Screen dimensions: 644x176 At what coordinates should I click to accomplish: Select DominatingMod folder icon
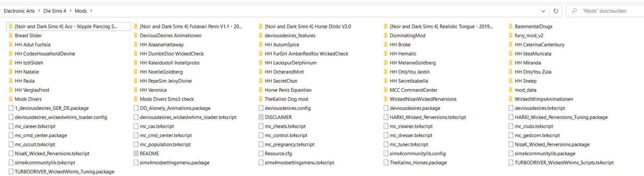click(386, 36)
